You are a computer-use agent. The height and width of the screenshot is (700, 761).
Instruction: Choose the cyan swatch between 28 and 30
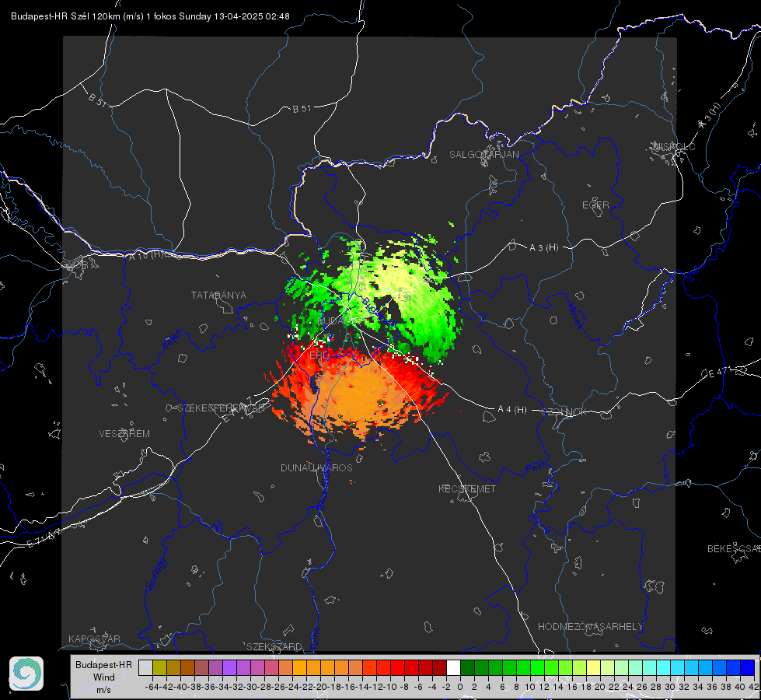[664, 667]
